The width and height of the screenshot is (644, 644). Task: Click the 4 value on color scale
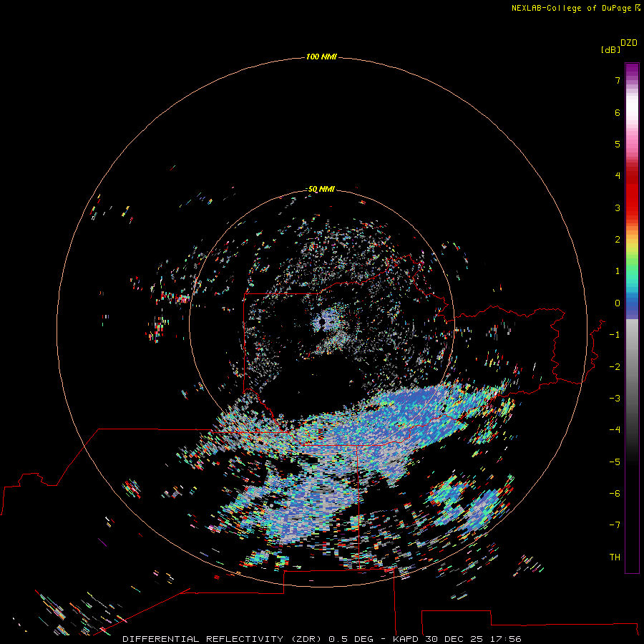click(x=618, y=176)
